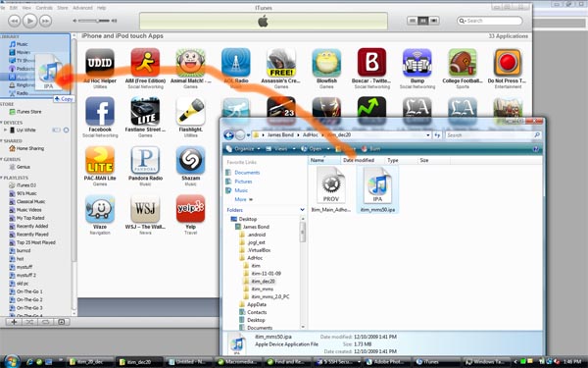Select the PAC-MAN Lite game icon

[100, 160]
